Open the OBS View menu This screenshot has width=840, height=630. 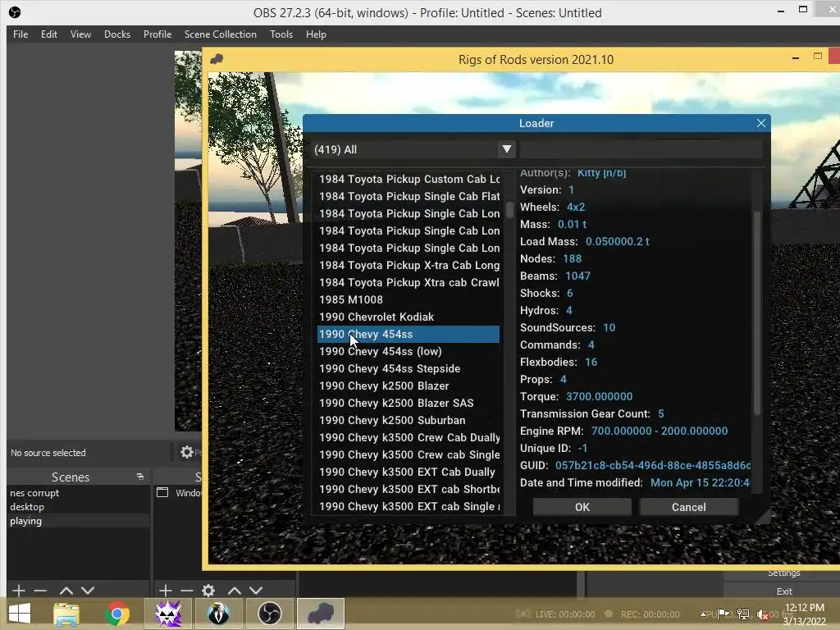tap(80, 34)
